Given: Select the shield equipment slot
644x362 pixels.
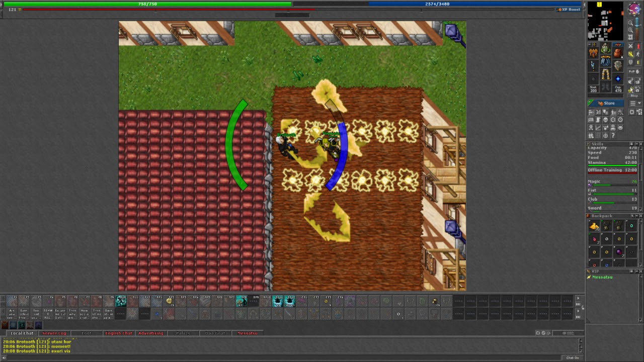Looking at the screenshot, I should coord(618,65).
